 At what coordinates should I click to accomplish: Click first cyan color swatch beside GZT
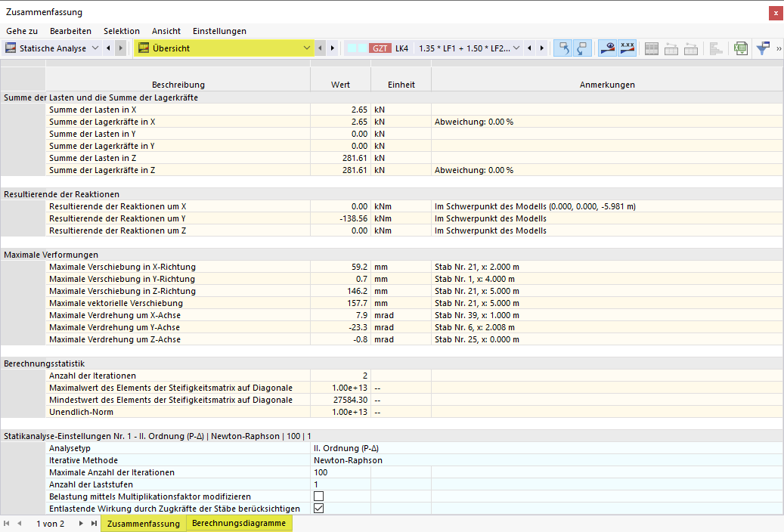(x=352, y=48)
